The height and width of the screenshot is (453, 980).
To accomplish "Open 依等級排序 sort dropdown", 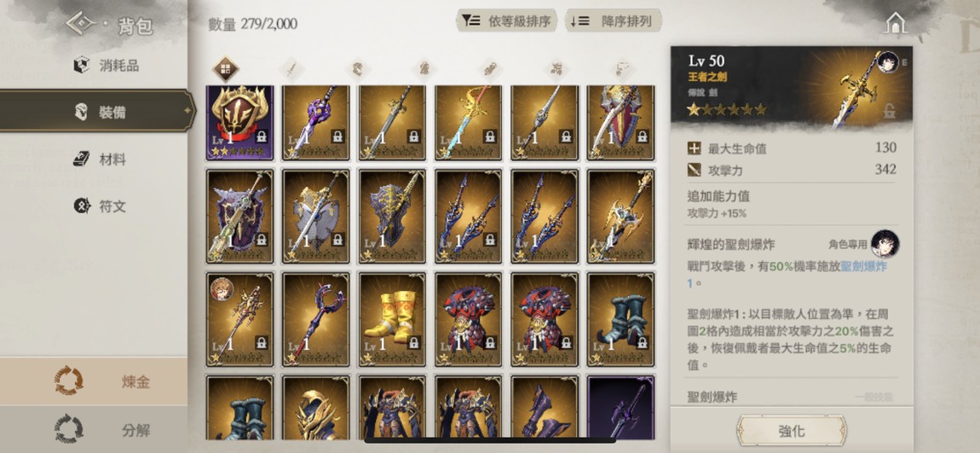I will 506,21.
